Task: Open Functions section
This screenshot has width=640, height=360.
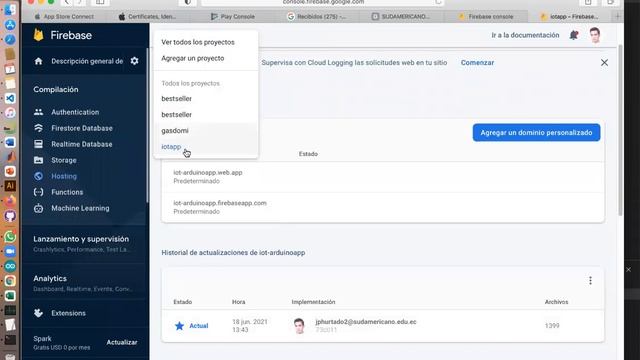Action: (x=67, y=192)
